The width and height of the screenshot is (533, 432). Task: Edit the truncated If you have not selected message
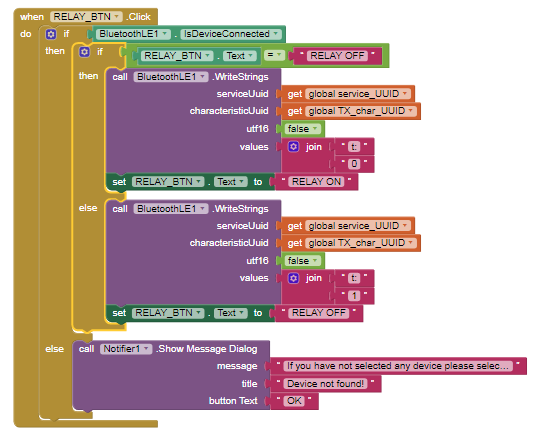pyautogui.click(x=398, y=366)
